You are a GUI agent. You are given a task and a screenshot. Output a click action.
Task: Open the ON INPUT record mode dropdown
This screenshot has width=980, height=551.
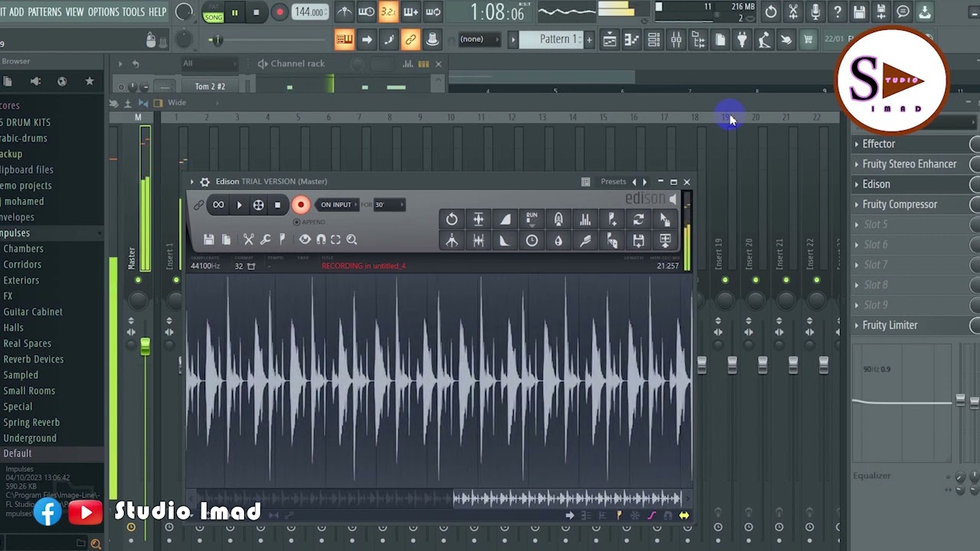click(336, 204)
